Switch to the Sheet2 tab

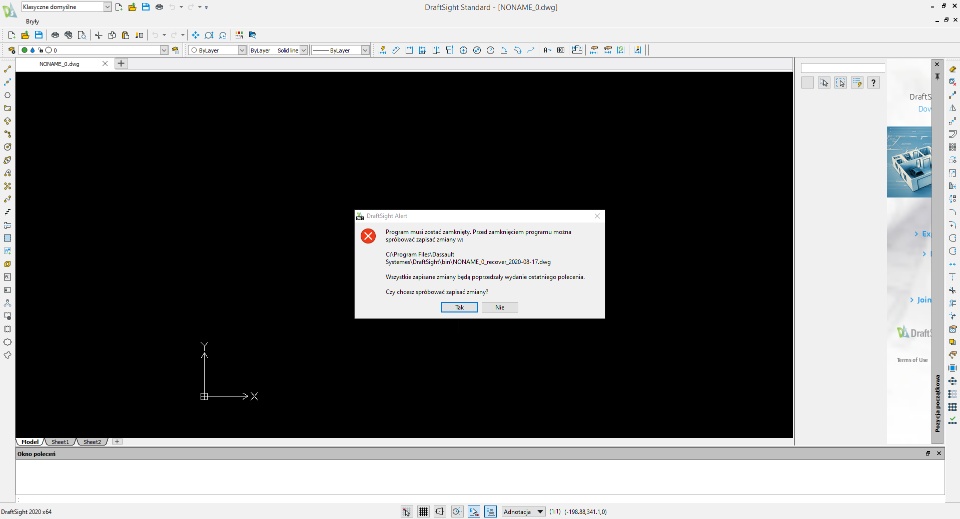(x=92, y=442)
